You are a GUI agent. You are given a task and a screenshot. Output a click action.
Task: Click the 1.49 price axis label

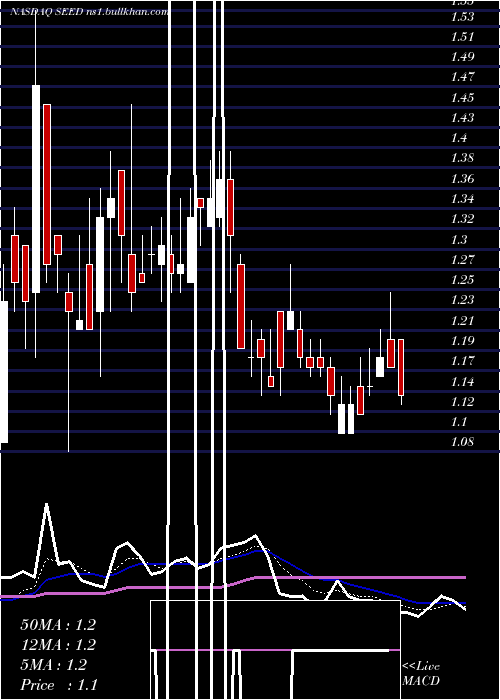click(462, 57)
